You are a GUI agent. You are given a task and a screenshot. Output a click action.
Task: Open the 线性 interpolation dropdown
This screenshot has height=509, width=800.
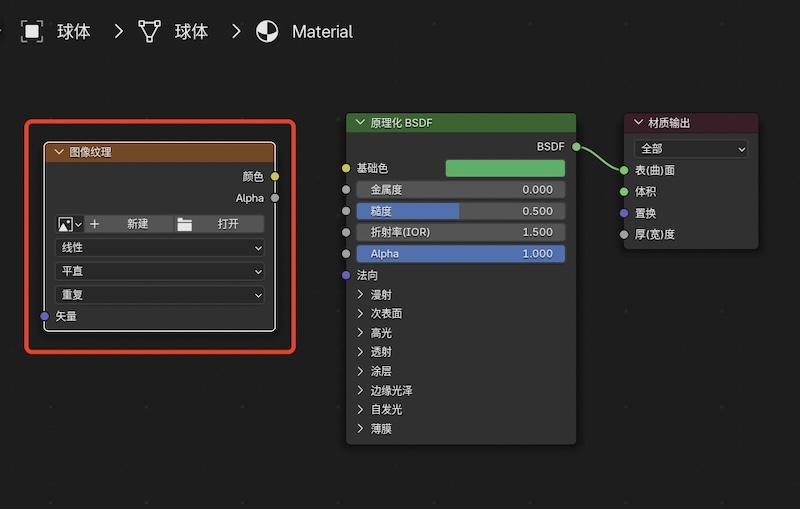pos(160,248)
